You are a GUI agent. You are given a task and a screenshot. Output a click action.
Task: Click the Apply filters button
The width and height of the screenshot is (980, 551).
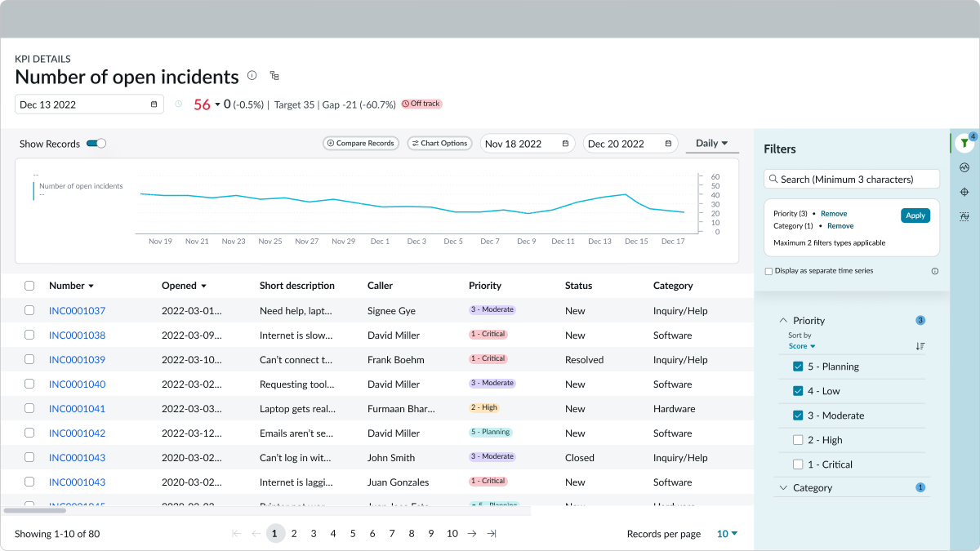pyautogui.click(x=915, y=216)
